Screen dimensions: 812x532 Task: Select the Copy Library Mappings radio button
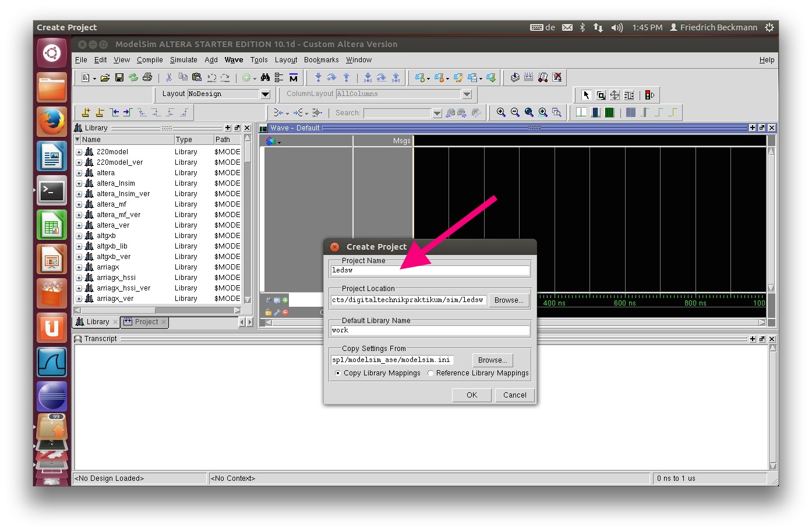(338, 373)
